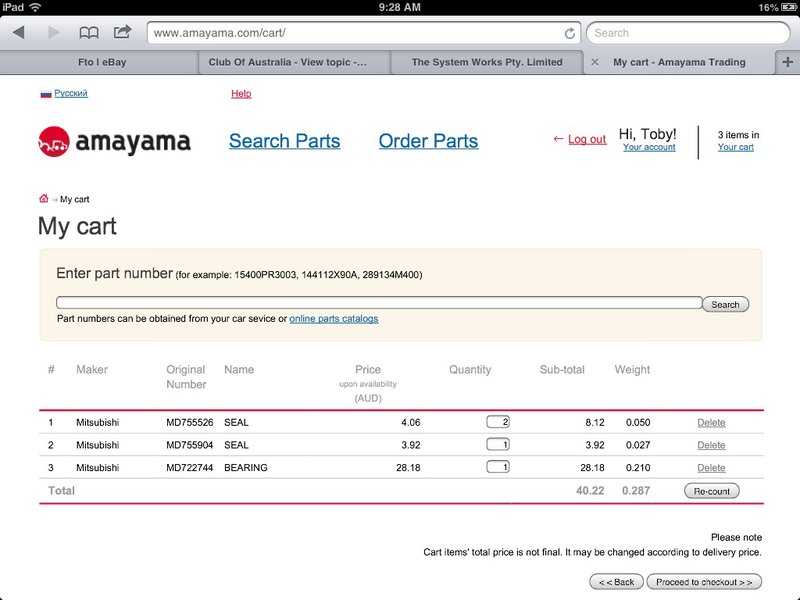Click the total weight 0.287
Screen dimensions: 800x600
636,490
